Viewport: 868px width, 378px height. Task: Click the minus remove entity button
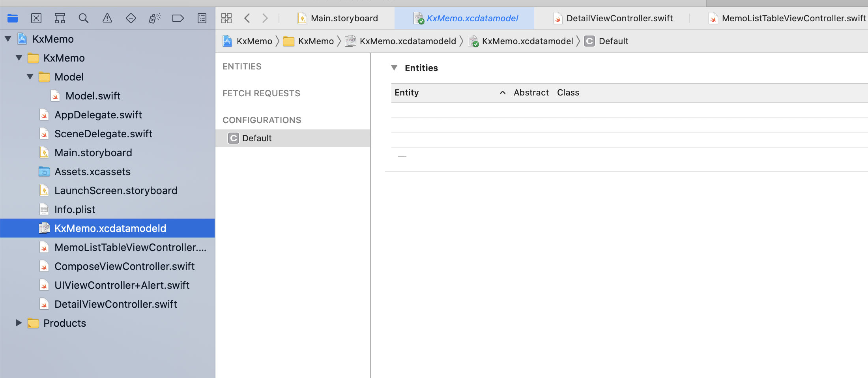(x=402, y=157)
